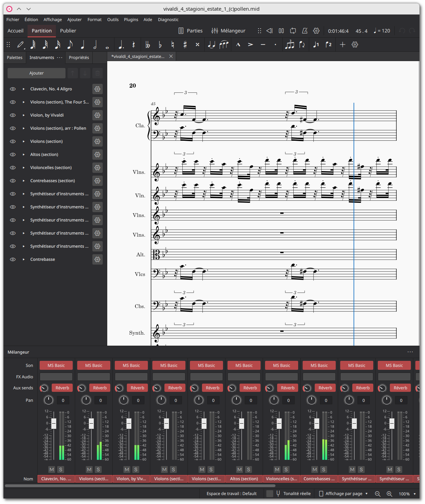This screenshot has height=504, width=425.
Task: Hide Clavecin, No. 4 Allgro instrument
Action: tap(13, 89)
